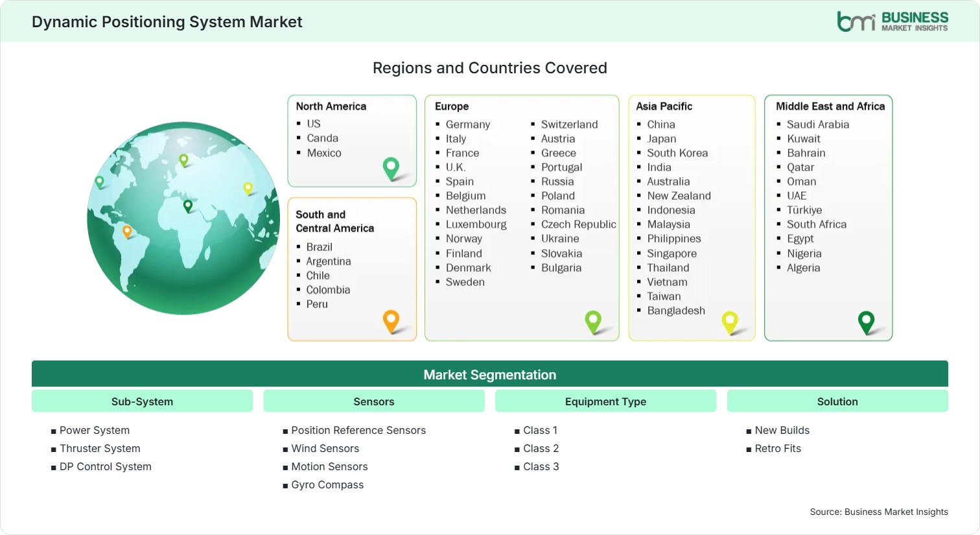
Task: Click the Source: Business Market Insights text
Action: [879, 512]
